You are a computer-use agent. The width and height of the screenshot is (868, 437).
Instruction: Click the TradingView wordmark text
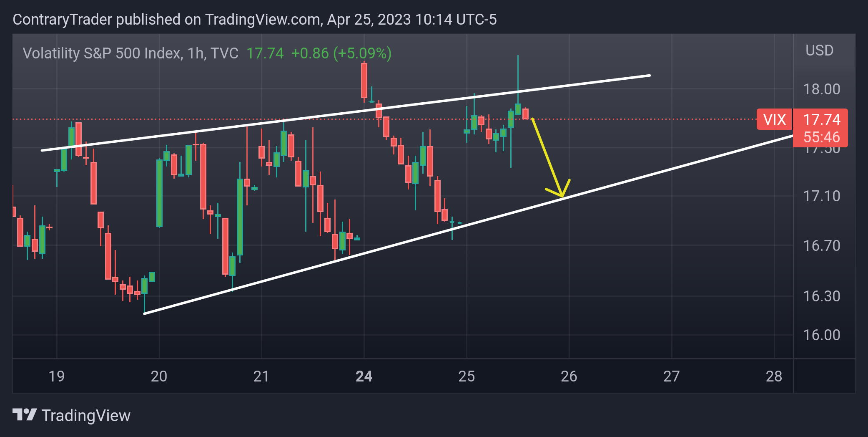pyautogui.click(x=86, y=416)
